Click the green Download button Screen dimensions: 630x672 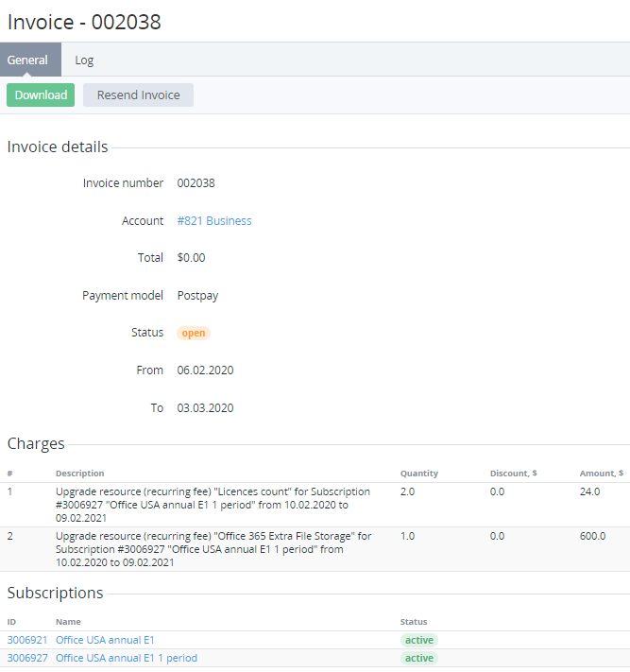tap(41, 95)
